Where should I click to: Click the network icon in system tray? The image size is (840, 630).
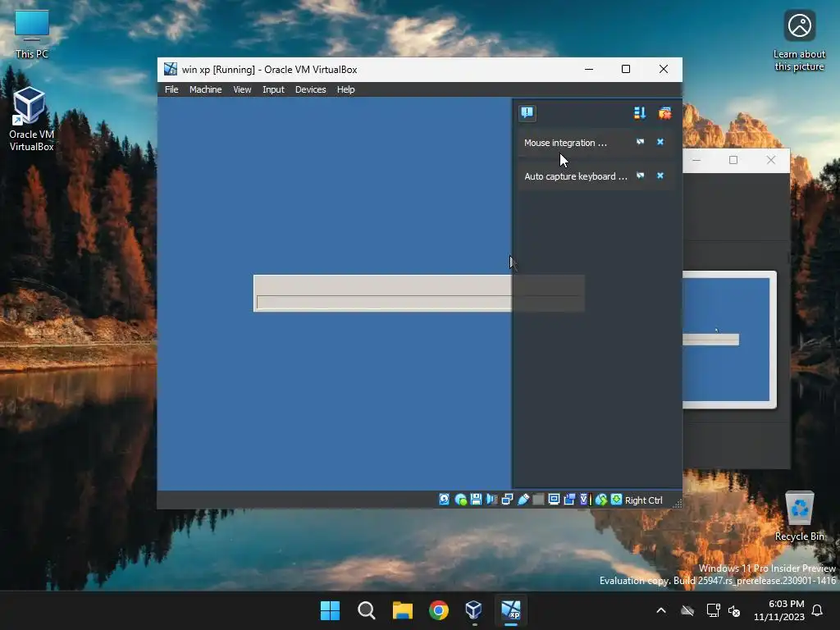[x=713, y=610]
